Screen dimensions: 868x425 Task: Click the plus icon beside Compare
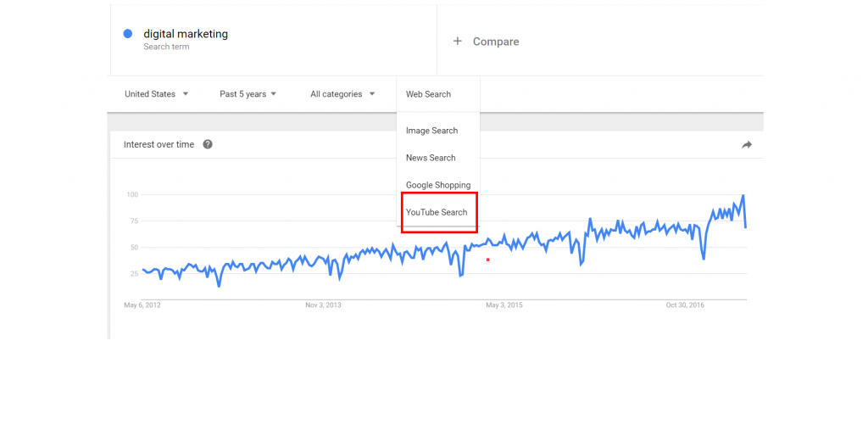pos(457,41)
